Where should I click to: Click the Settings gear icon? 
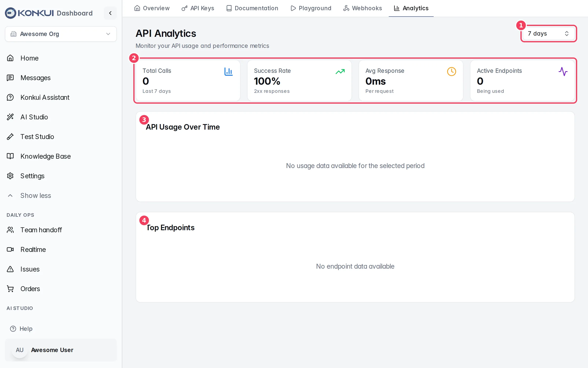pos(10,176)
